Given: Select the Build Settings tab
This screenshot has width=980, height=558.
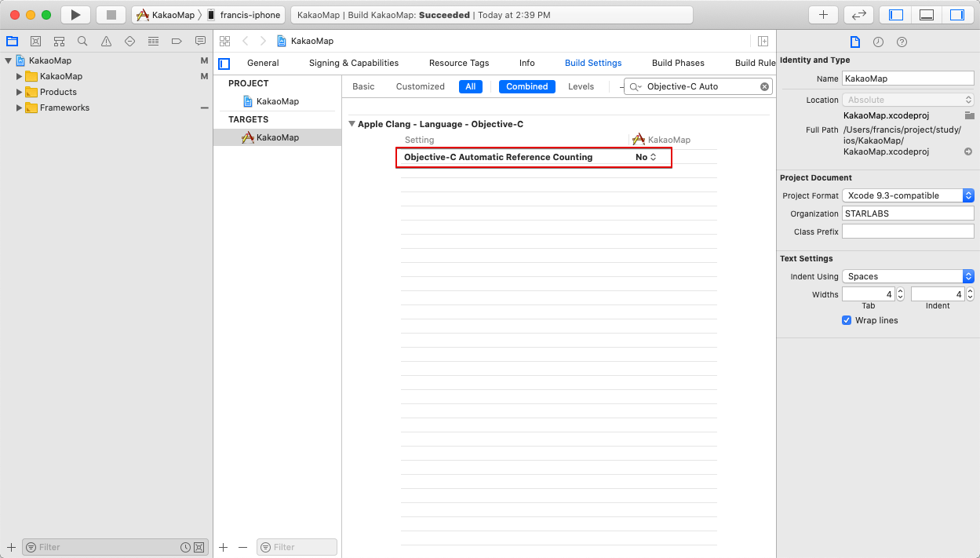Looking at the screenshot, I should pos(593,63).
